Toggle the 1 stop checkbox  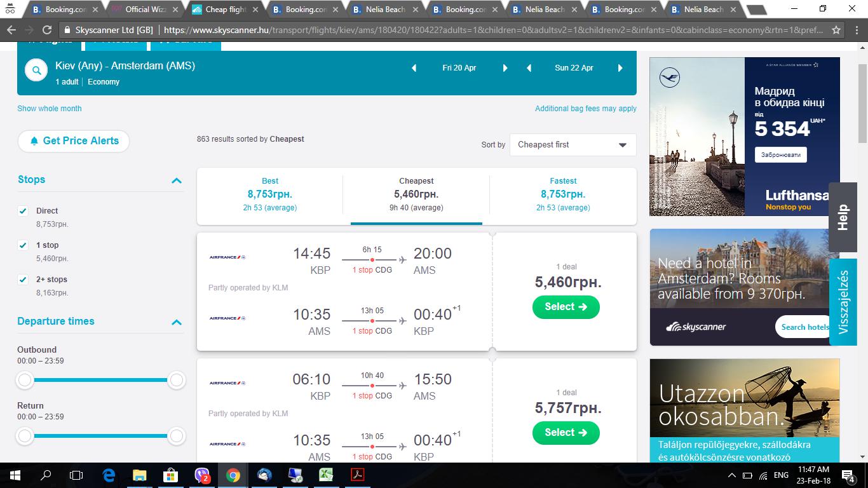coord(24,245)
